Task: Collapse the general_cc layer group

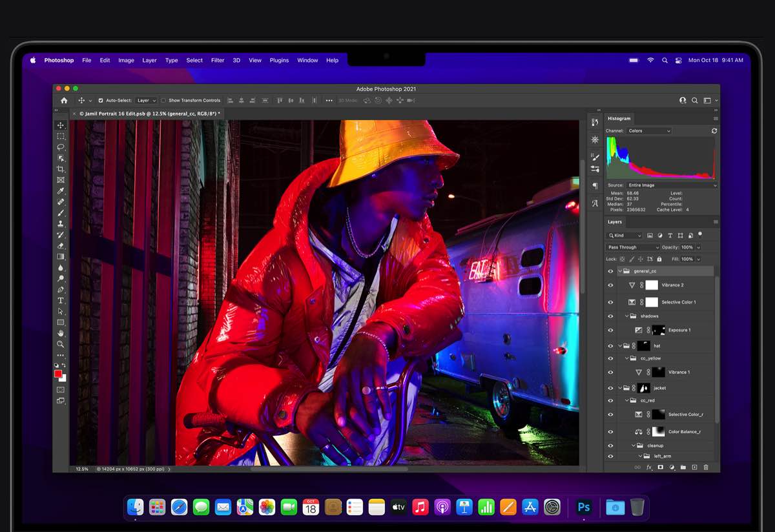Action: [x=620, y=271]
